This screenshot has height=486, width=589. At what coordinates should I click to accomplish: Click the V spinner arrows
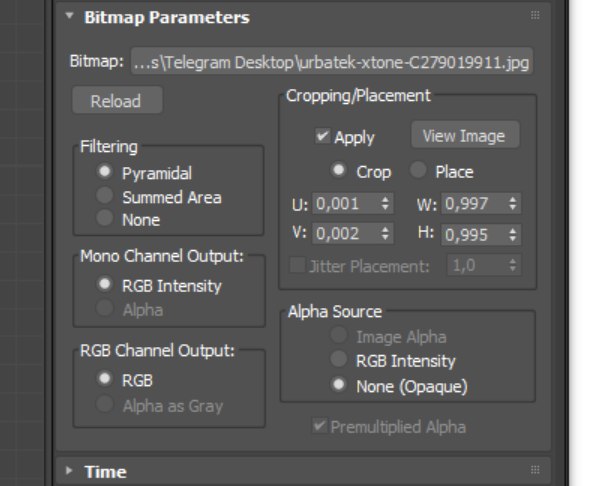(x=385, y=233)
